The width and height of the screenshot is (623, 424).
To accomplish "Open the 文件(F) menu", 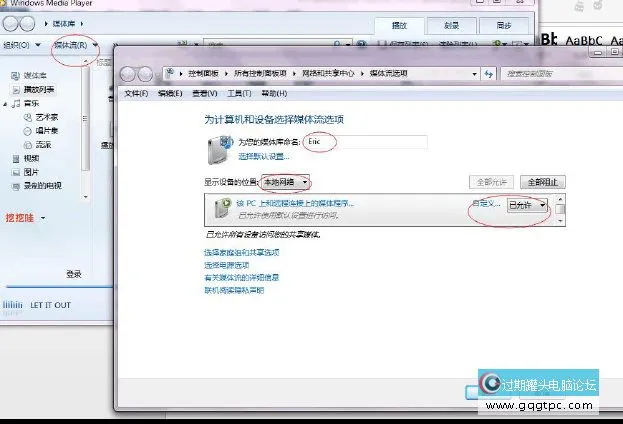I will pos(136,93).
